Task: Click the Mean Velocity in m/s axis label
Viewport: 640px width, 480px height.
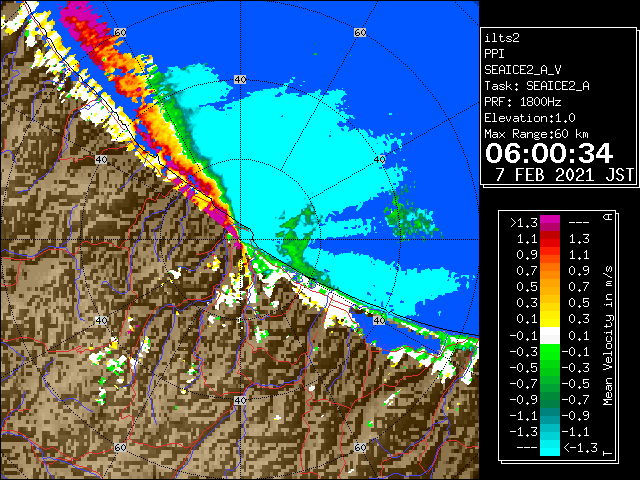Action: [608, 336]
